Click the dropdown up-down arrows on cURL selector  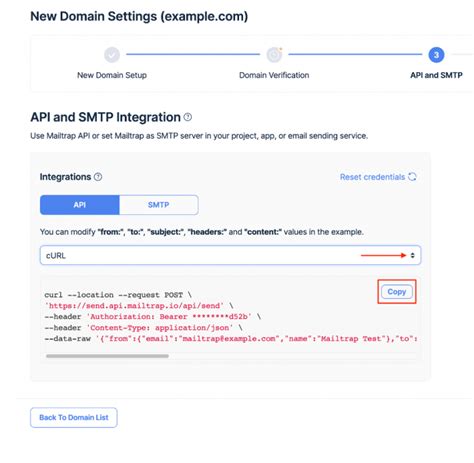coord(412,255)
